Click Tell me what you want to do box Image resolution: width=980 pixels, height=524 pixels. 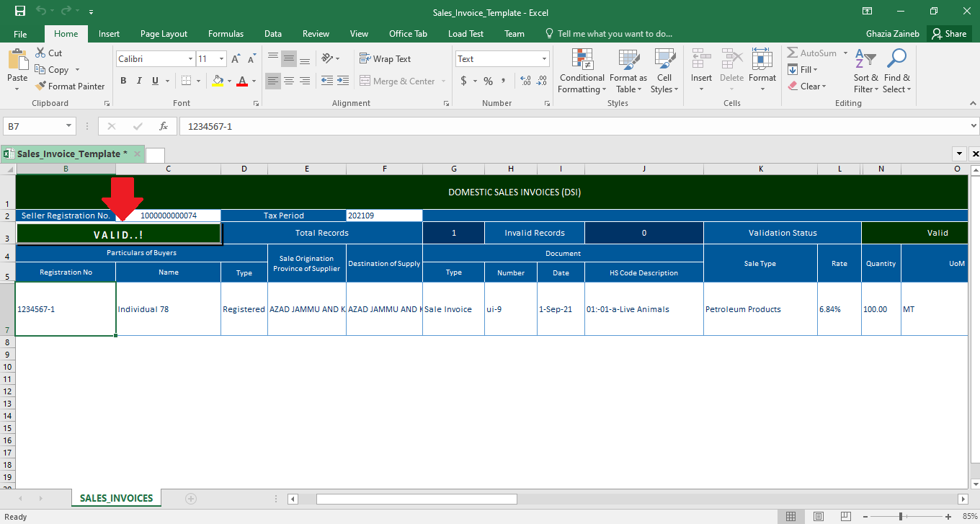click(x=608, y=34)
